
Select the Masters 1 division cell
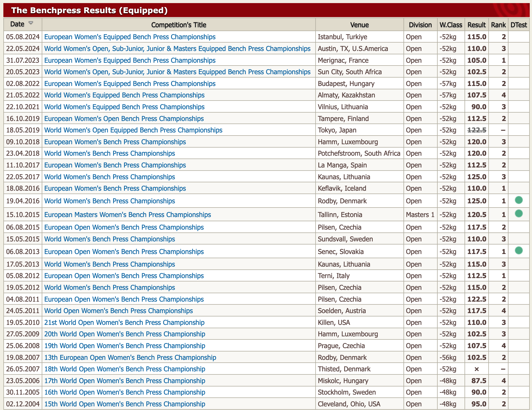[x=420, y=215]
